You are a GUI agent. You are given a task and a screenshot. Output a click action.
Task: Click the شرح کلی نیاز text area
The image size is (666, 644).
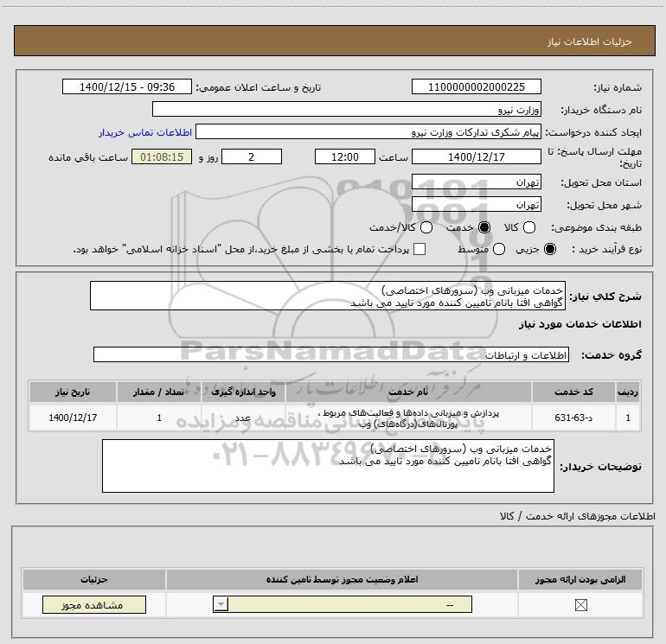[x=328, y=296]
